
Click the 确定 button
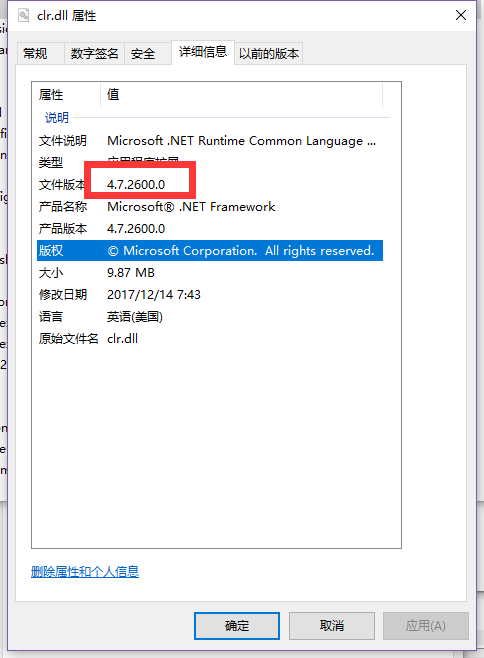[x=237, y=626]
